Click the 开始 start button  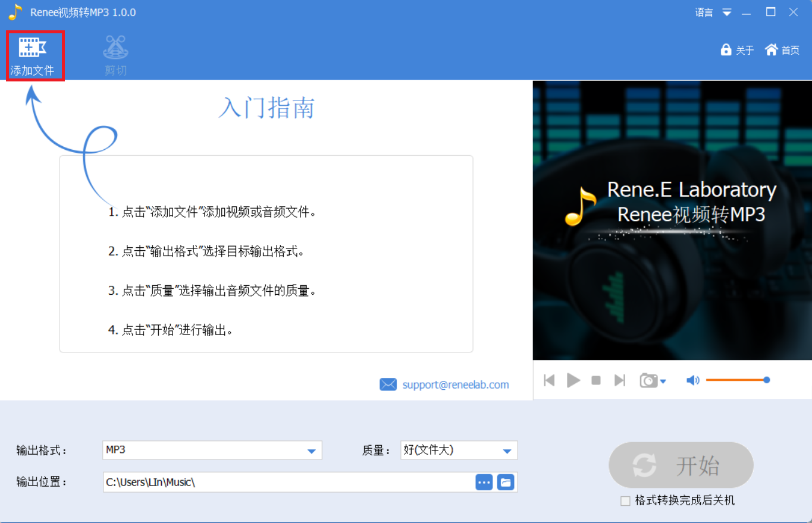pyautogui.click(x=681, y=466)
